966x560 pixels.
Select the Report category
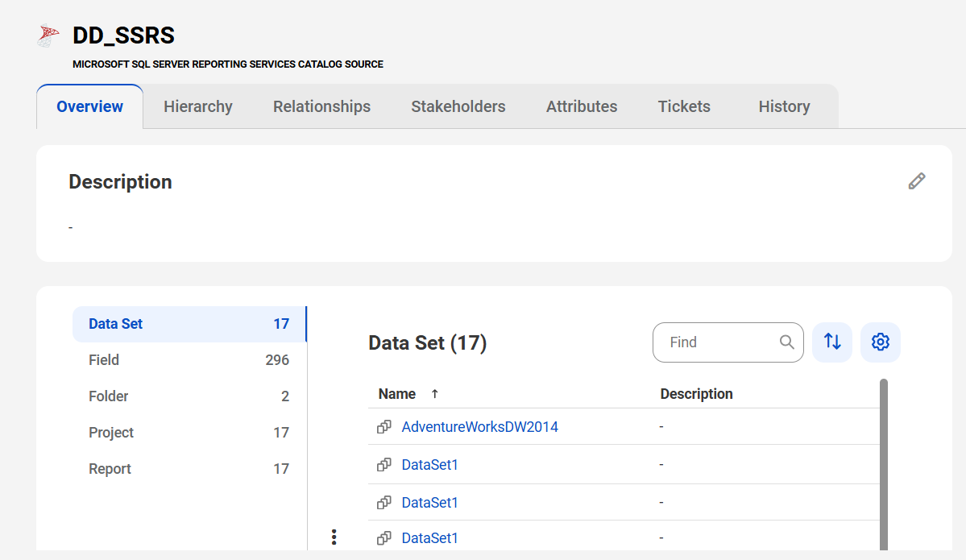pyautogui.click(x=189, y=469)
